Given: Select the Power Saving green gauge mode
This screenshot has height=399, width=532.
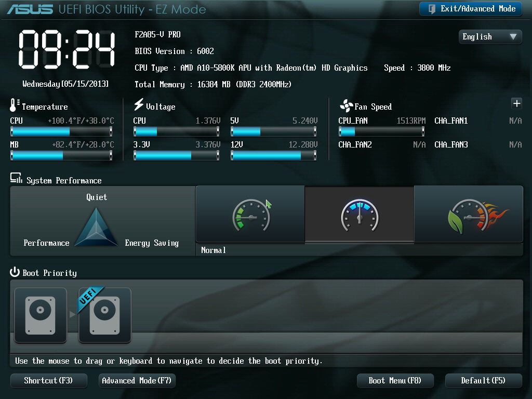Looking at the screenshot, I should tap(250, 214).
